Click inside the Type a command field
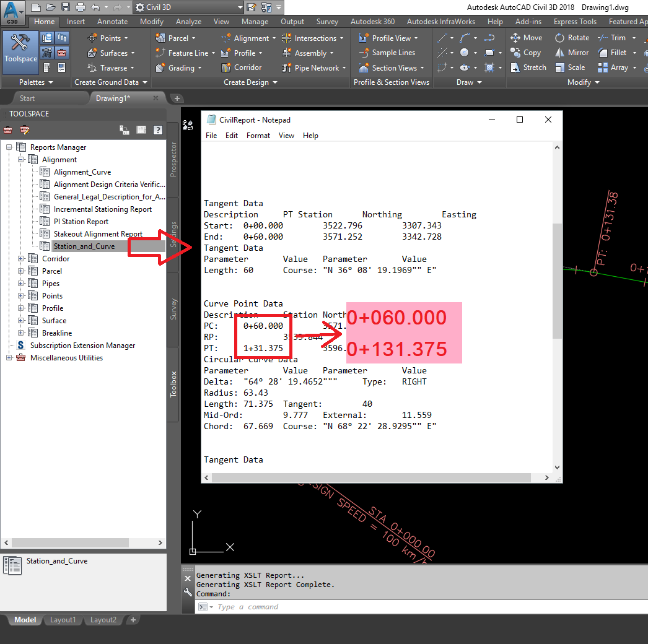The width and height of the screenshot is (648, 644). click(x=260, y=606)
